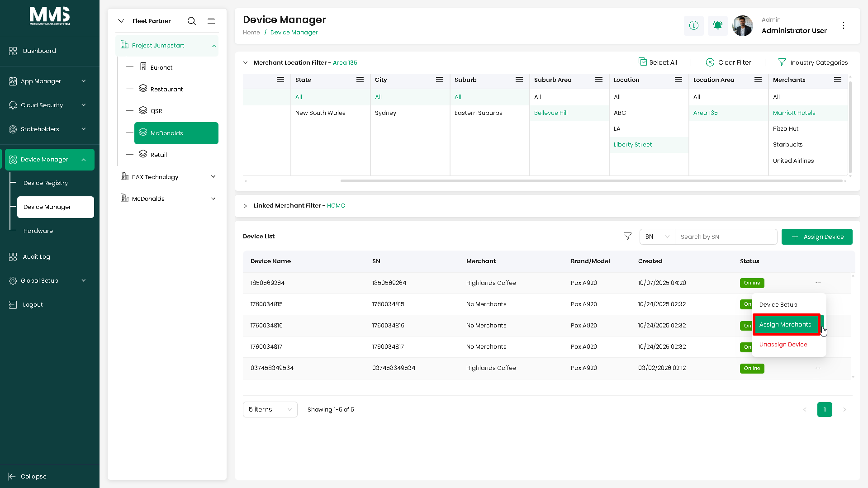The height and width of the screenshot is (488, 868).
Task: Expand the PAX Technology node
Action: (x=213, y=177)
